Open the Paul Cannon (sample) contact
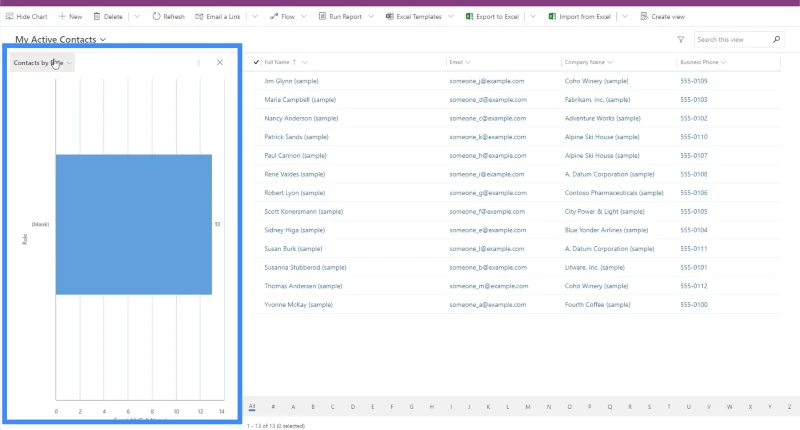Viewport: 800px width, 430px height. coord(295,155)
